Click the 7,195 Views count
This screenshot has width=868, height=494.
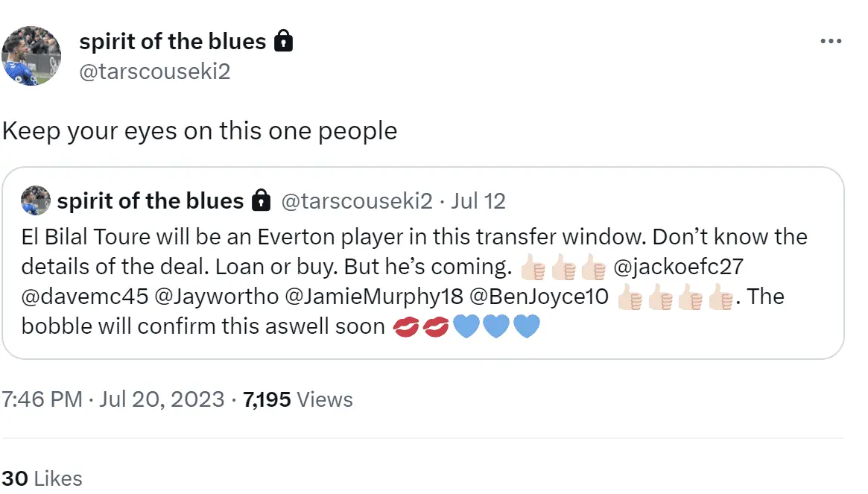298,399
